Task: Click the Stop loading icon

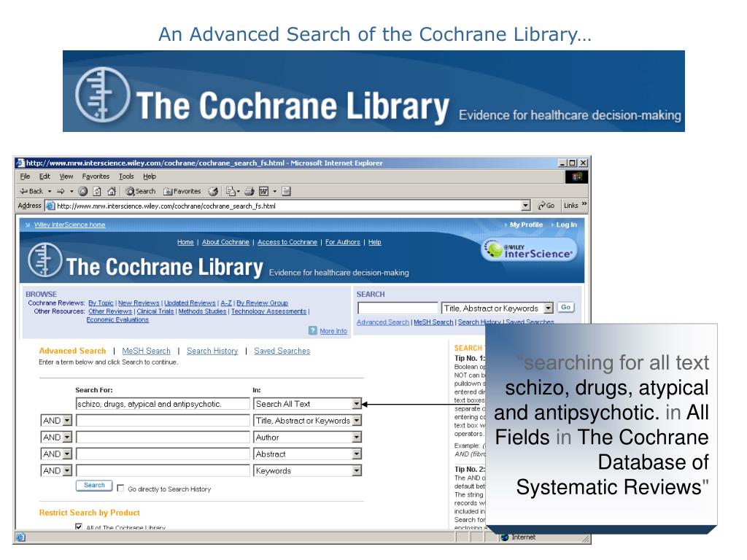Action: click(83, 192)
